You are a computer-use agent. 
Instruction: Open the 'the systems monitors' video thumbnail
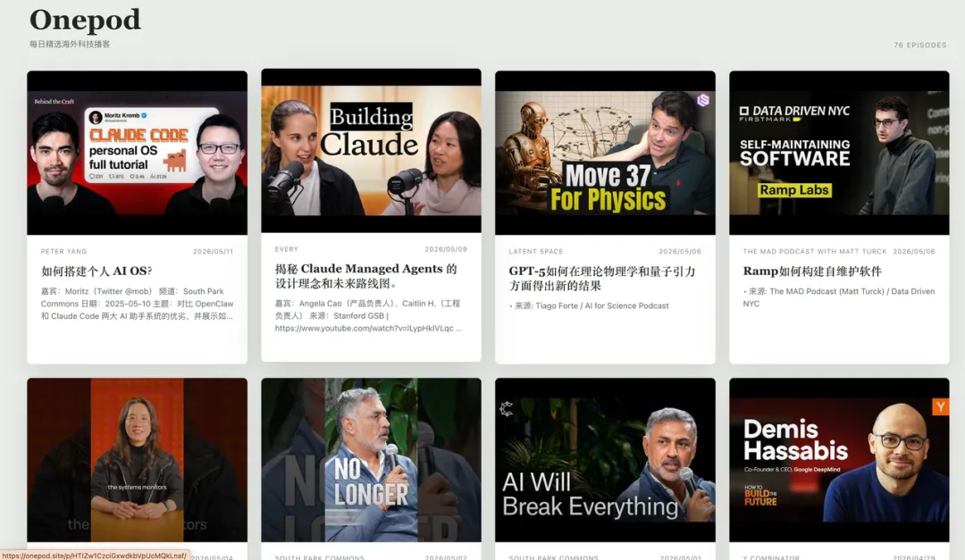pos(138,460)
